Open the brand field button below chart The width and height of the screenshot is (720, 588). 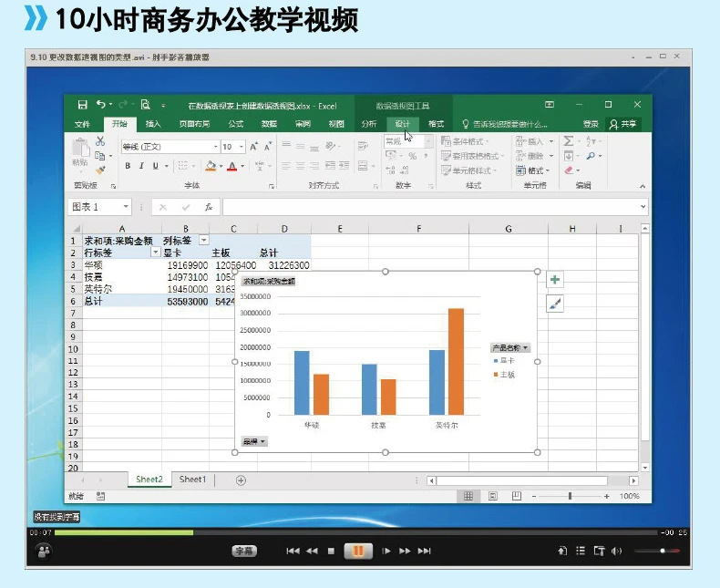254,441
